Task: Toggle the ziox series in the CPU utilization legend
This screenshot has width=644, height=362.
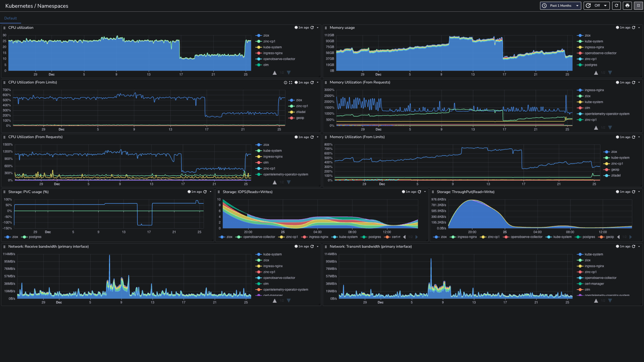Action: point(266,36)
